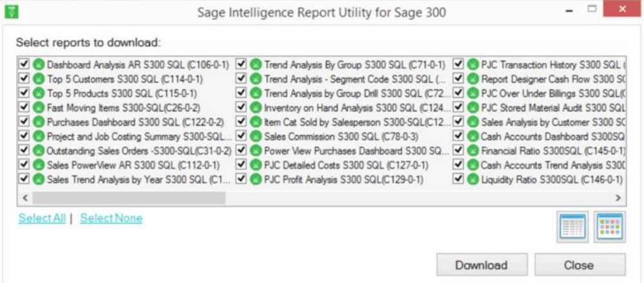644x283 pixels.
Task: Click green icon beside Purchases Dashboard report
Action: tap(39, 122)
